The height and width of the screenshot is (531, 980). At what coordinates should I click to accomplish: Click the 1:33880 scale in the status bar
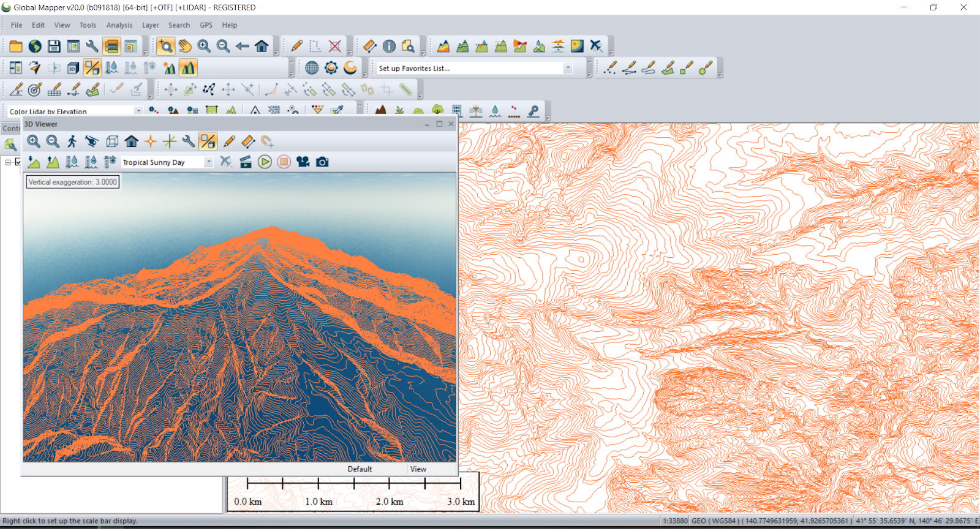(x=676, y=521)
